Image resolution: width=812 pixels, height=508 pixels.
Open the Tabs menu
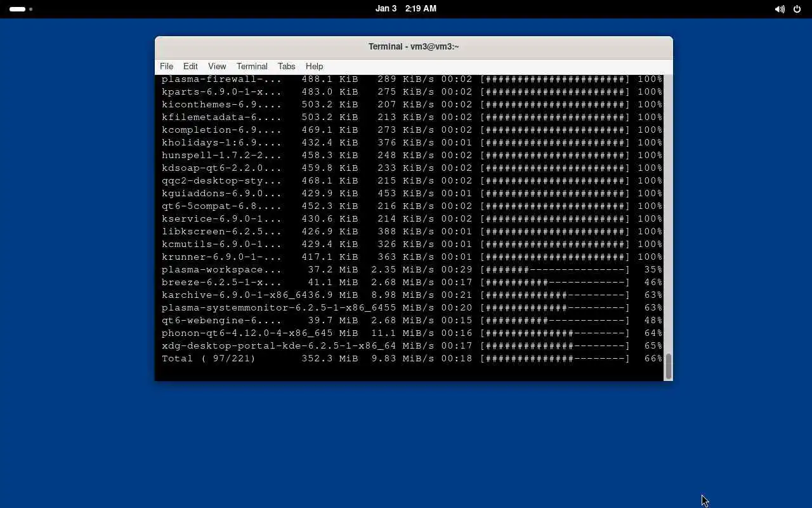[286, 66]
